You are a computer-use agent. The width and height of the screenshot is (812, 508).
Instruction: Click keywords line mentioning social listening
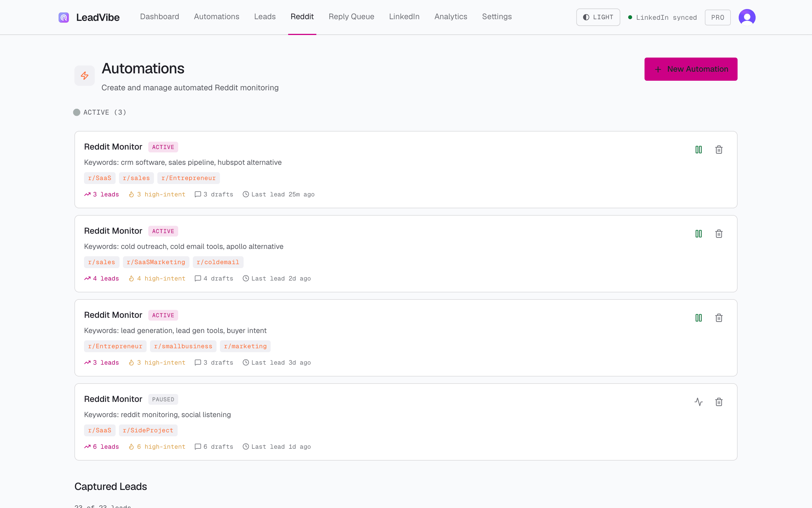[x=157, y=415]
